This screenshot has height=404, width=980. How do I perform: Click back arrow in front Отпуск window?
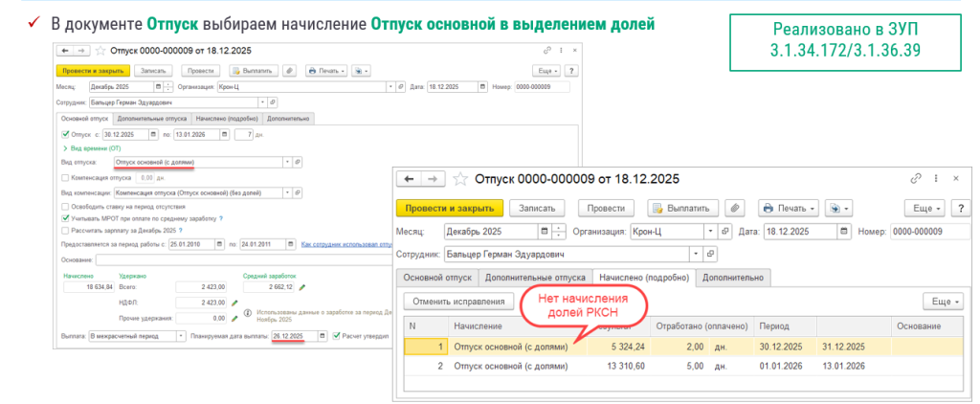(x=409, y=179)
